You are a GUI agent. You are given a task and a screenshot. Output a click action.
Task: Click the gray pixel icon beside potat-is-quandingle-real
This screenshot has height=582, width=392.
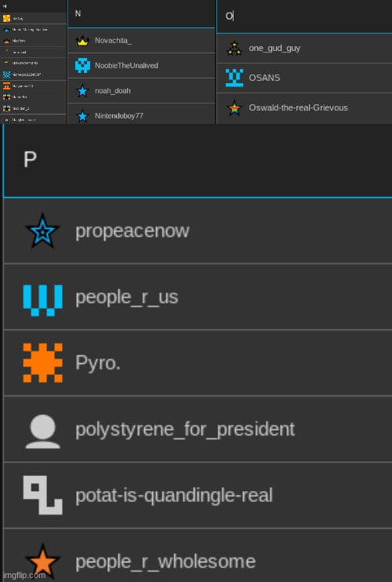click(42, 495)
